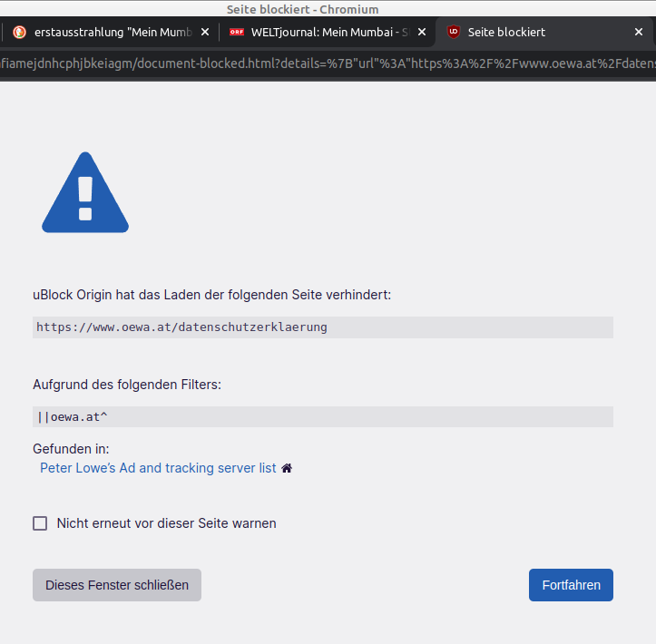Click Dieses Fenster schließen button
Image resolution: width=656 pixels, height=644 pixels.
(x=117, y=585)
